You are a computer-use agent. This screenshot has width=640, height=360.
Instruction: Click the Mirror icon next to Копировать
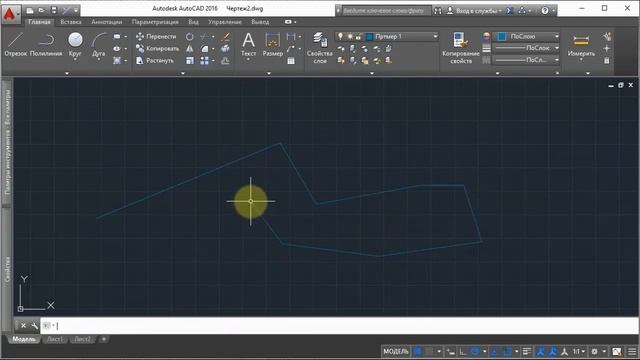pos(190,49)
